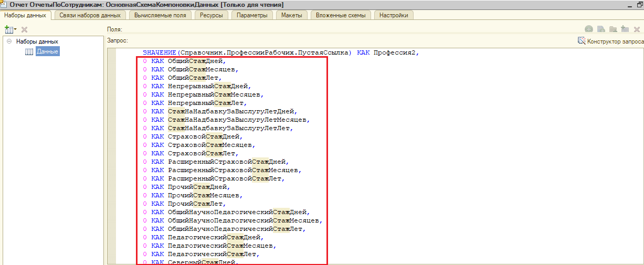The image size is (644, 265).
Task: Click РасширенныйСтраховойСтажМесяцев line
Action: point(221,170)
